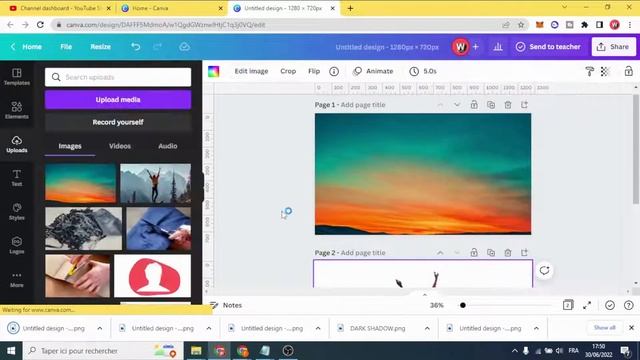Switch to the Audio tab
The image size is (640, 360).
click(x=168, y=146)
